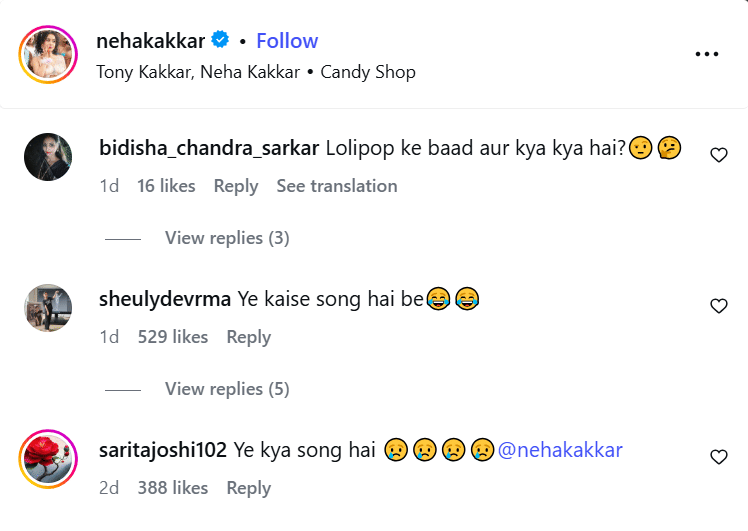View the 529 likes list
The image size is (748, 531).
point(172,337)
